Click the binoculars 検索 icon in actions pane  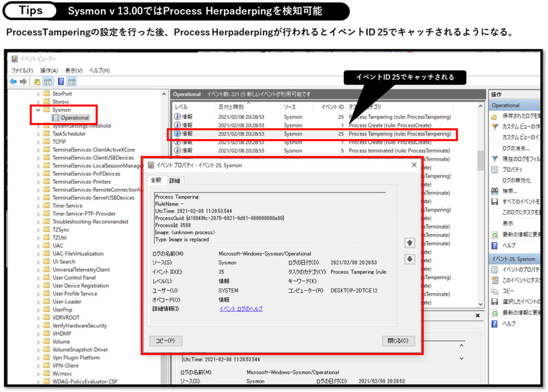click(x=494, y=191)
